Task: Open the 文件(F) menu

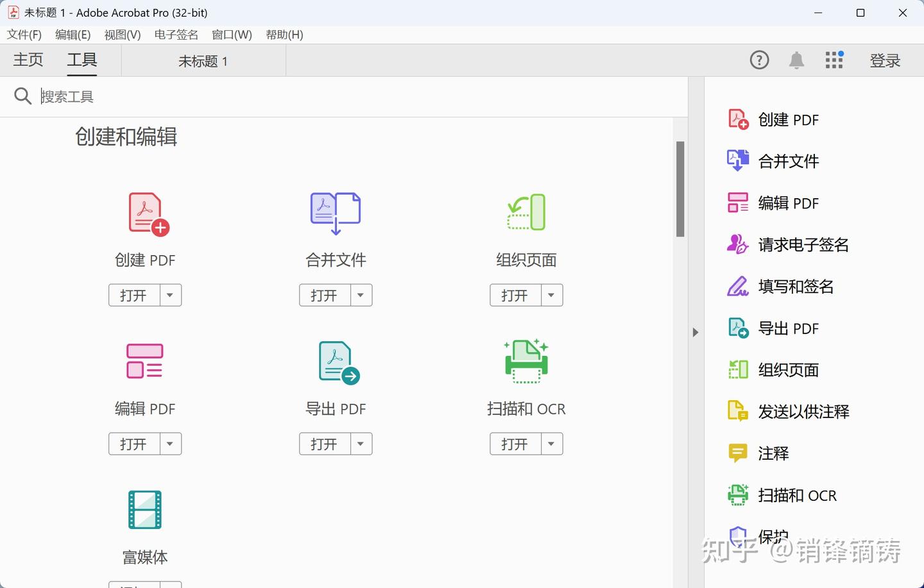Action: 24,35
